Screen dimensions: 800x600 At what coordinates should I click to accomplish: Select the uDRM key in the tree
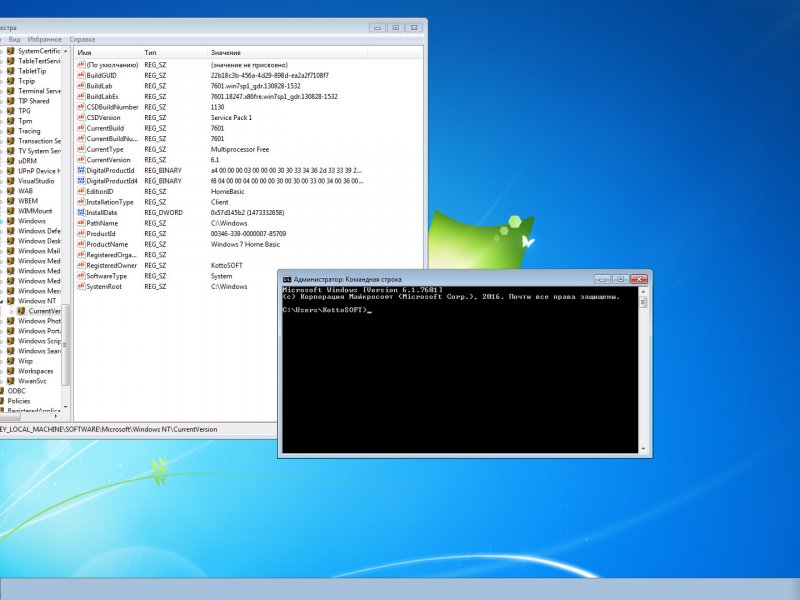28,161
